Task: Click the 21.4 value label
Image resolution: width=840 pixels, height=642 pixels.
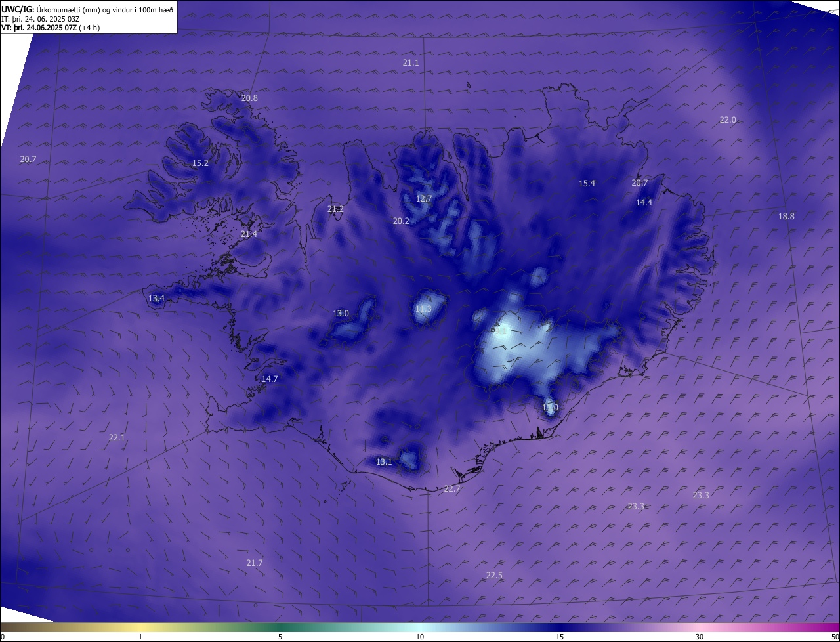Action: 249,234
